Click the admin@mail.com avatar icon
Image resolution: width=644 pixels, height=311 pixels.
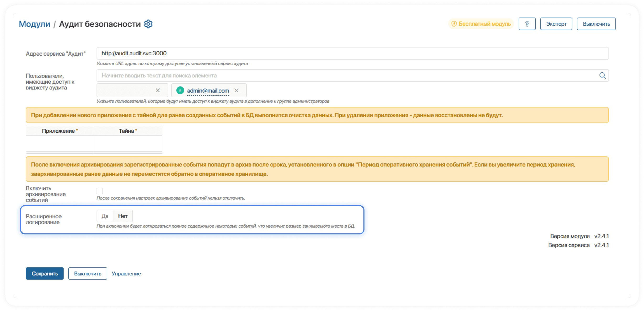point(180,90)
